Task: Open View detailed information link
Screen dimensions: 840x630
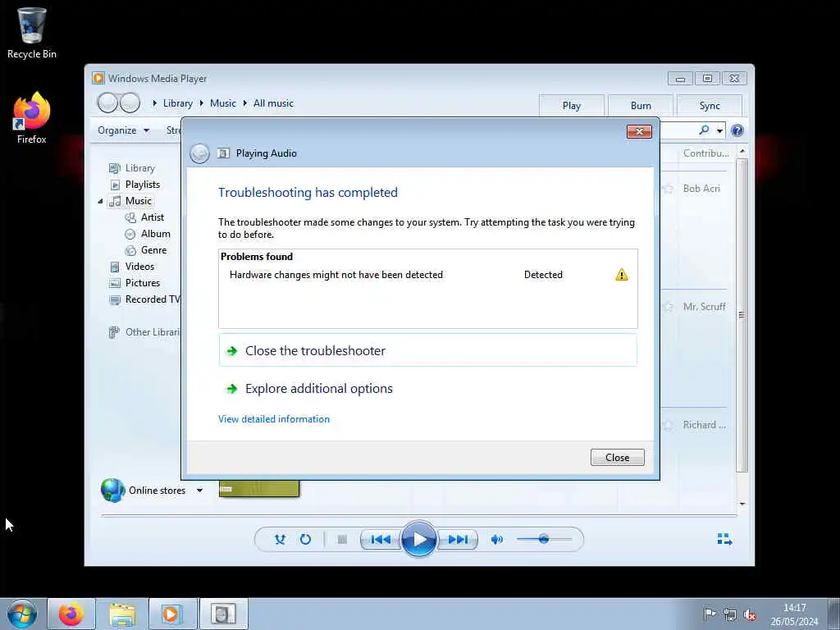Action: point(274,419)
